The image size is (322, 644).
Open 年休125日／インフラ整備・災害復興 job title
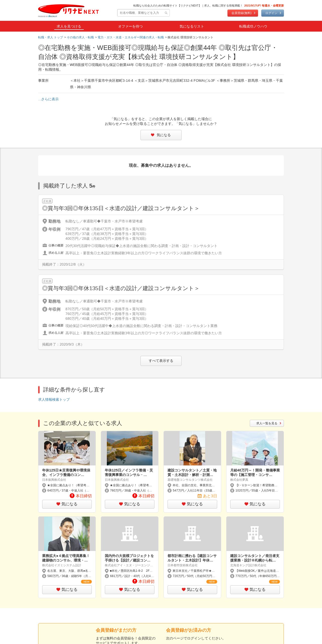point(129,472)
